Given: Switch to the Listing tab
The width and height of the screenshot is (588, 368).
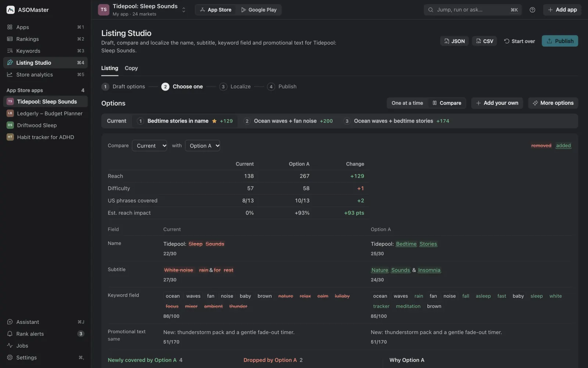Looking at the screenshot, I should [x=110, y=68].
